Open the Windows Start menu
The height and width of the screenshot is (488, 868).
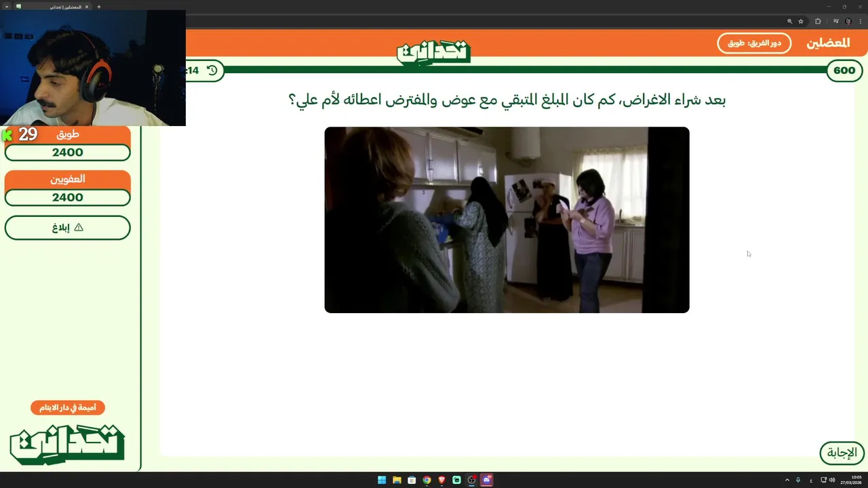382,480
